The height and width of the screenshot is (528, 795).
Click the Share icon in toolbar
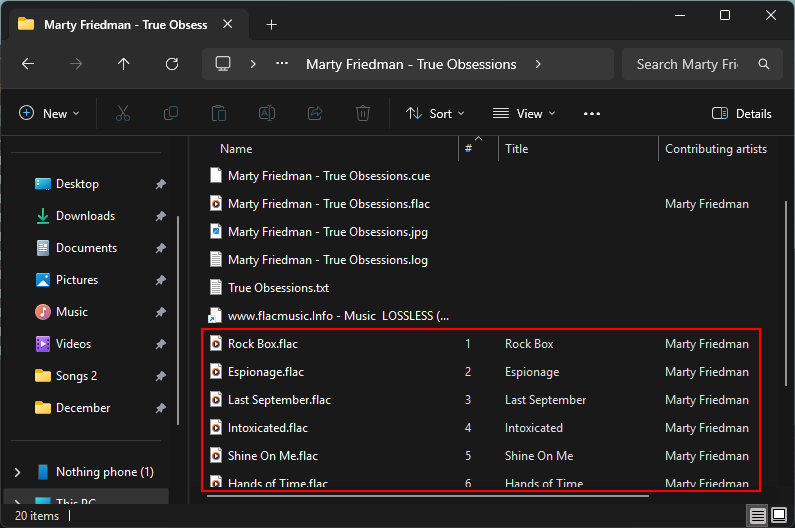point(315,114)
